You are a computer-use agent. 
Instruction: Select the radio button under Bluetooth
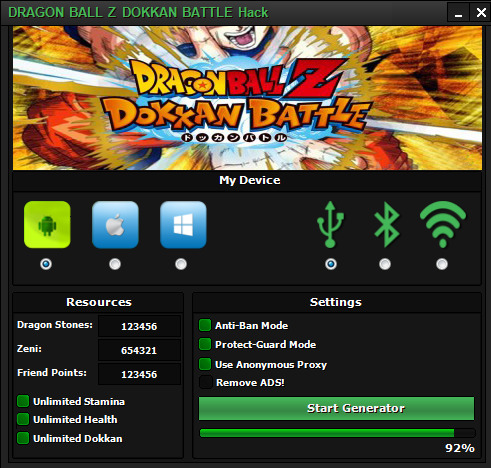(385, 264)
